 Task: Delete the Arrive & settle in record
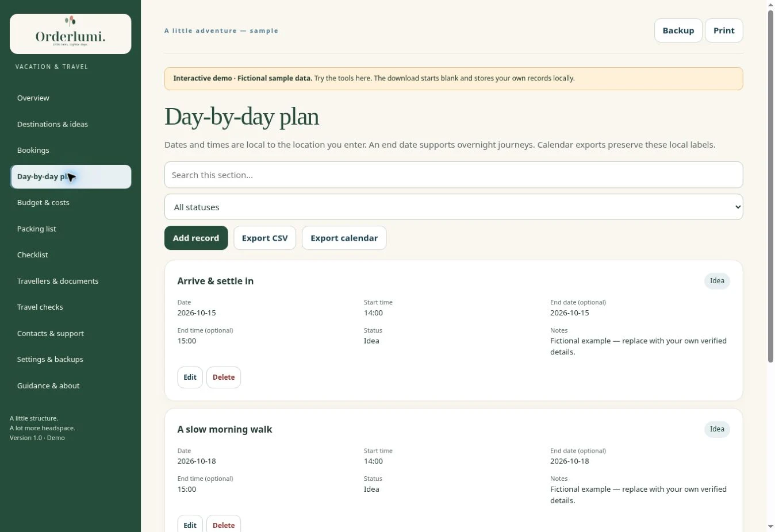[224, 377]
